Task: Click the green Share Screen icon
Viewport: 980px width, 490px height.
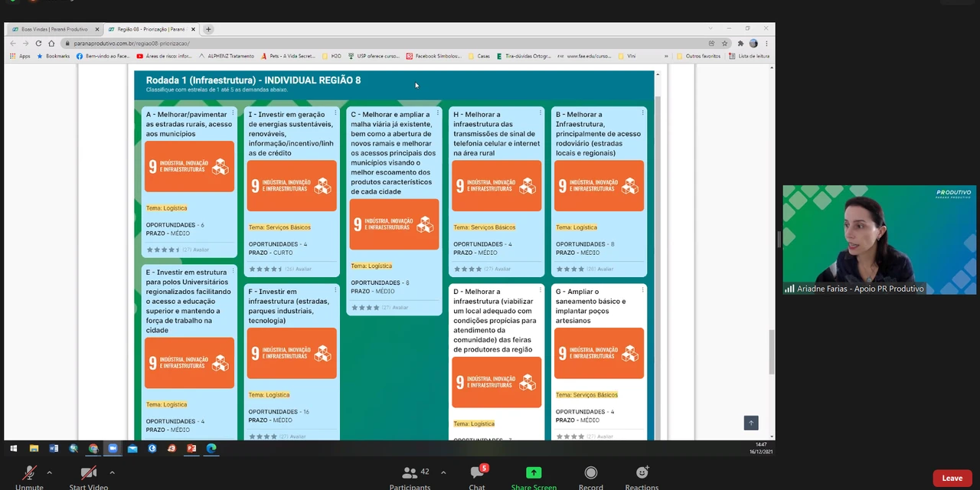Action: tap(534, 474)
